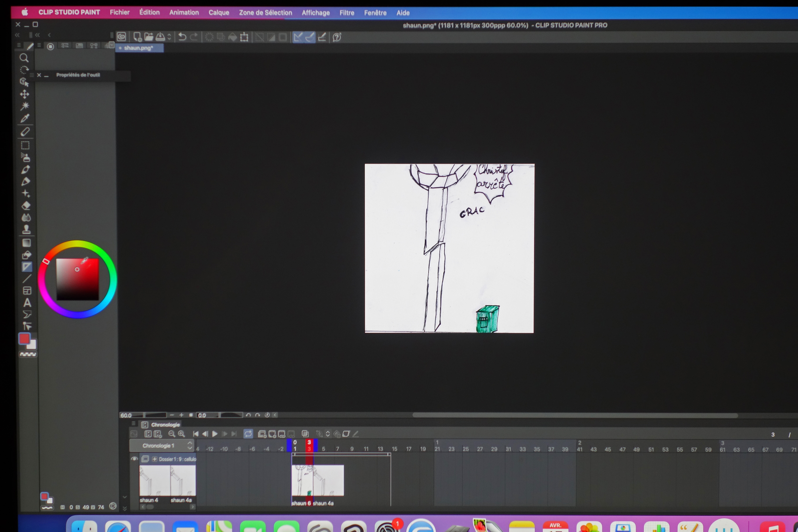The image size is (798, 532).
Task: Open Clip Studio launcher icon
Action: tap(121, 37)
